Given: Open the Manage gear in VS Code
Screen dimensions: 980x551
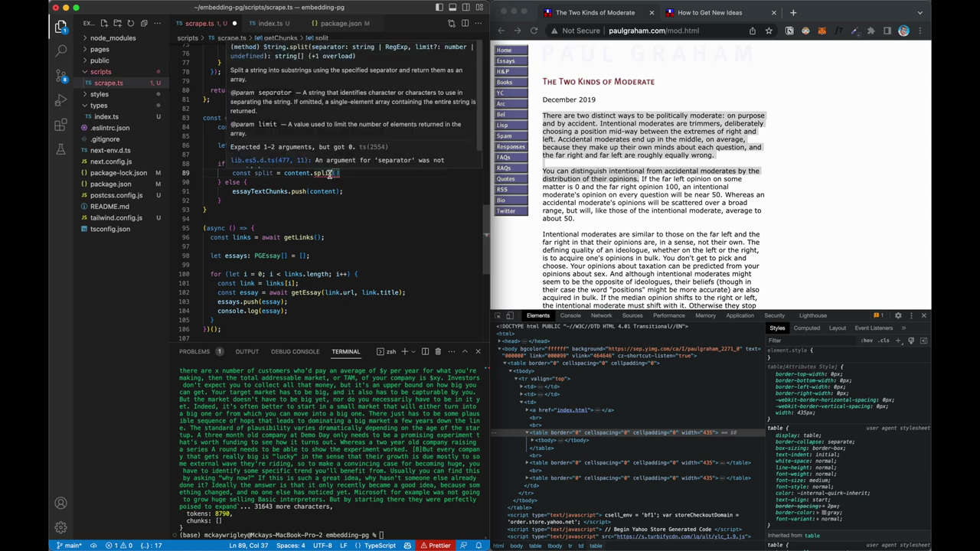Looking at the screenshot, I should click(x=60, y=527).
